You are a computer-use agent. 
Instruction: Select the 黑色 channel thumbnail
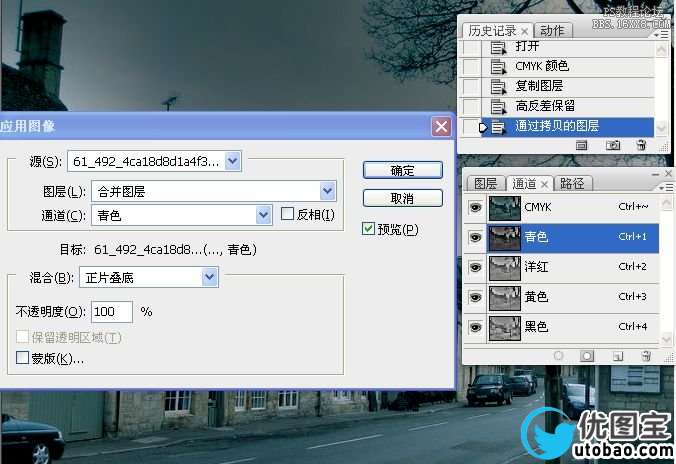pos(504,328)
